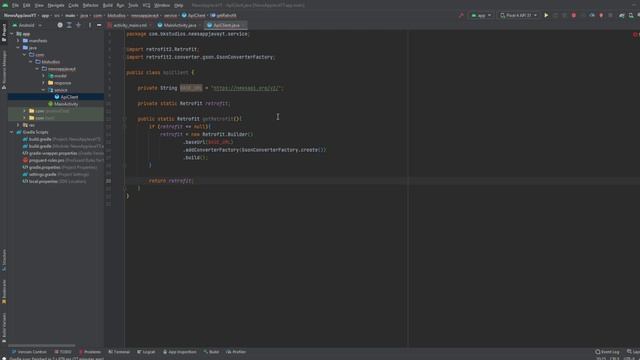Switch to the activity_main.xml editor tab
The width and height of the screenshot is (640, 360).
pos(129,25)
